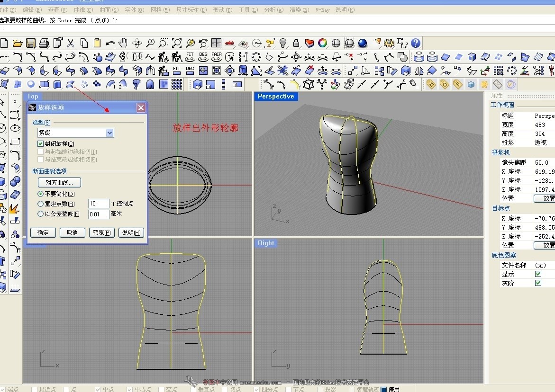Click the tolerance field showing 0.01
555x392 pixels.
[99, 214]
